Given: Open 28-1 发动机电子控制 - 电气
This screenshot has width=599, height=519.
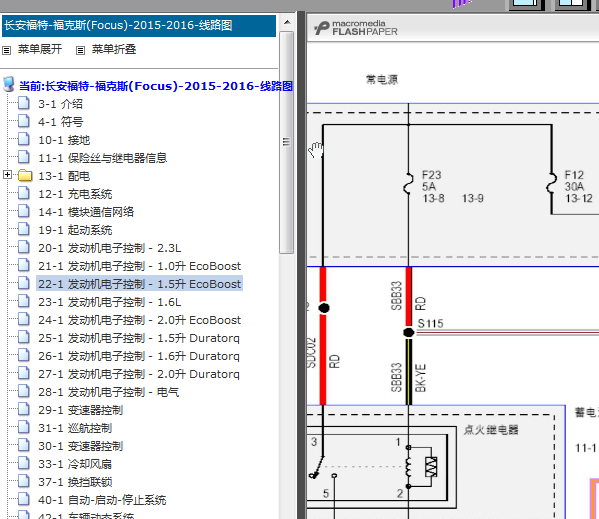Looking at the screenshot, I should point(108,392).
